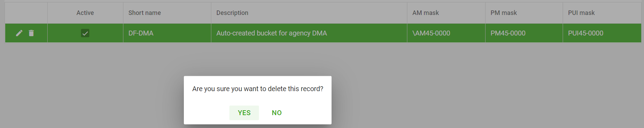Cancel deletion with the NO button

pyautogui.click(x=277, y=113)
